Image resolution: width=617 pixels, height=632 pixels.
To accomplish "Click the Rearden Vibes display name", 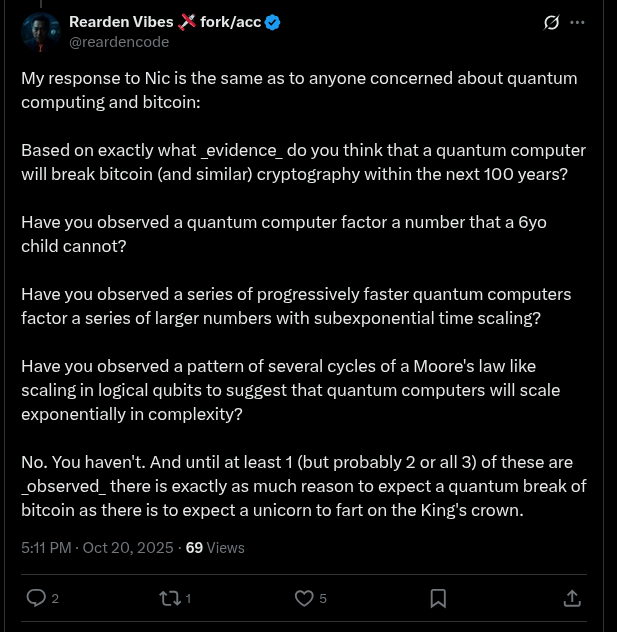I will click(x=121, y=22).
